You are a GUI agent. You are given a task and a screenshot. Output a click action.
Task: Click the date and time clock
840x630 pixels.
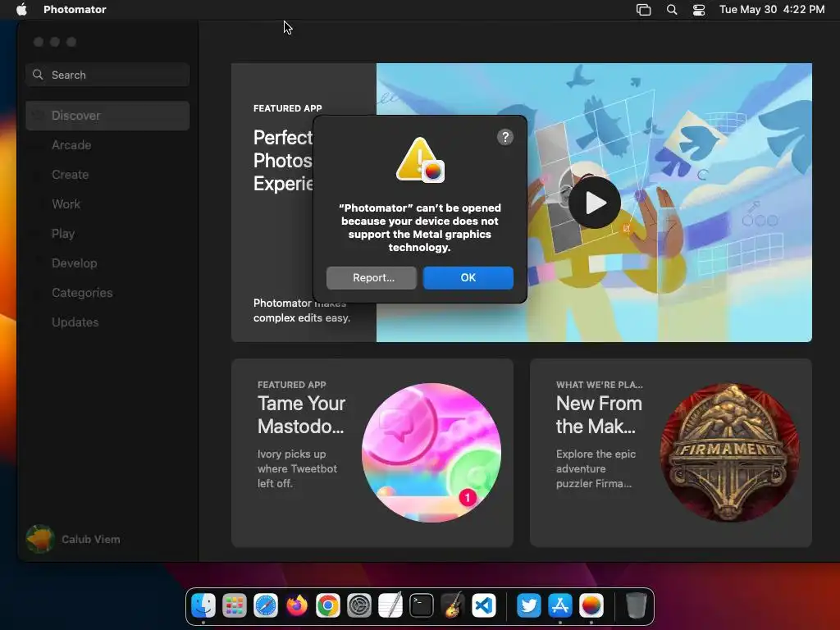(x=771, y=9)
